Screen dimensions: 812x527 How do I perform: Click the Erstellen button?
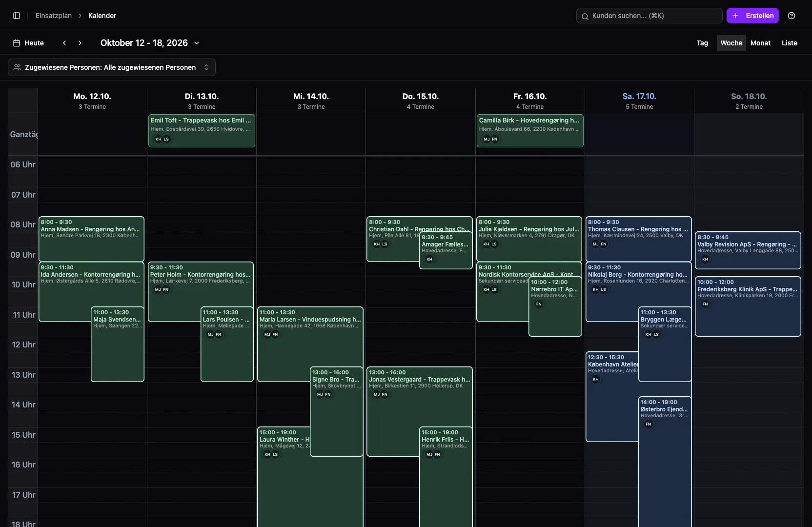pos(752,16)
